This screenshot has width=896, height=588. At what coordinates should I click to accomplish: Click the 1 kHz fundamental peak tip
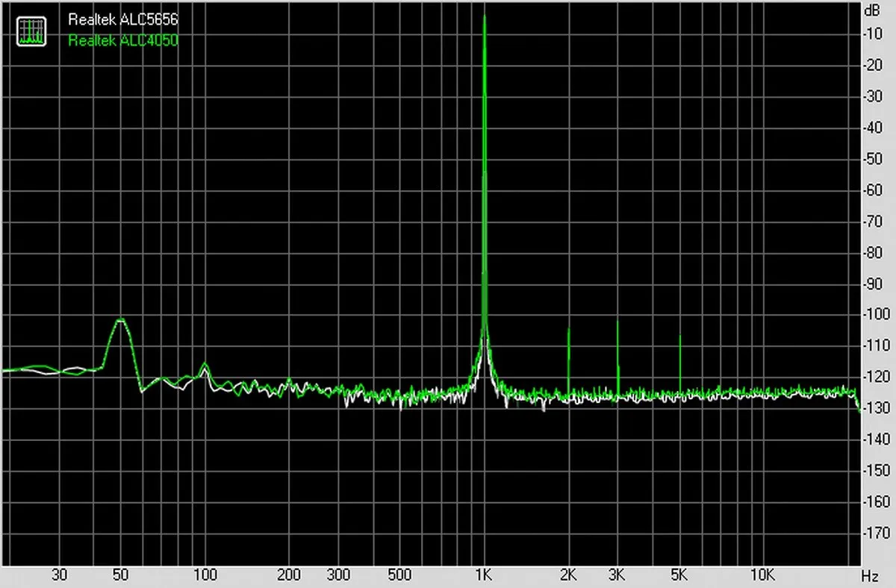485,16
